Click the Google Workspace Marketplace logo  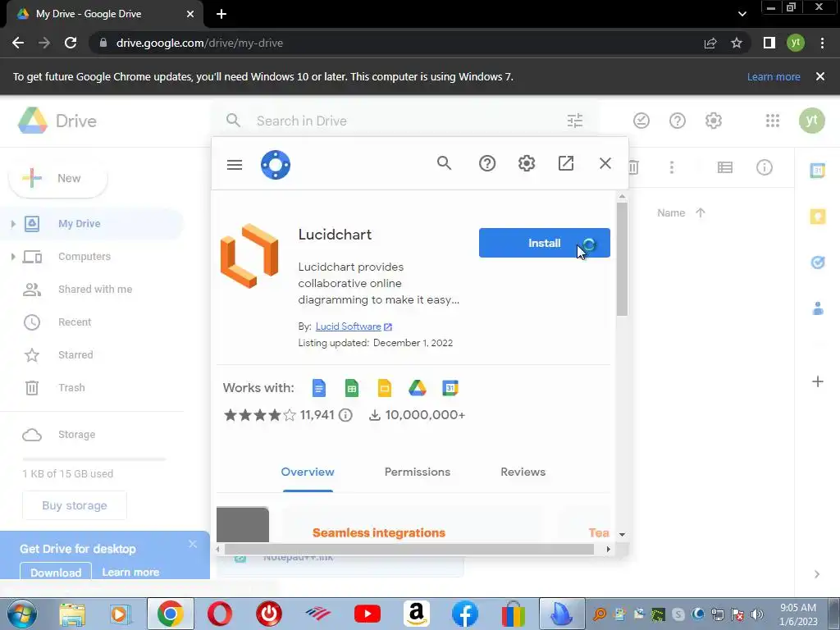click(276, 164)
